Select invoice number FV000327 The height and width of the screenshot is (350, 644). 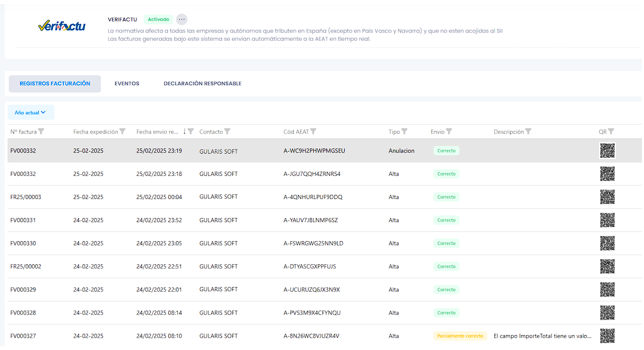(x=23, y=336)
